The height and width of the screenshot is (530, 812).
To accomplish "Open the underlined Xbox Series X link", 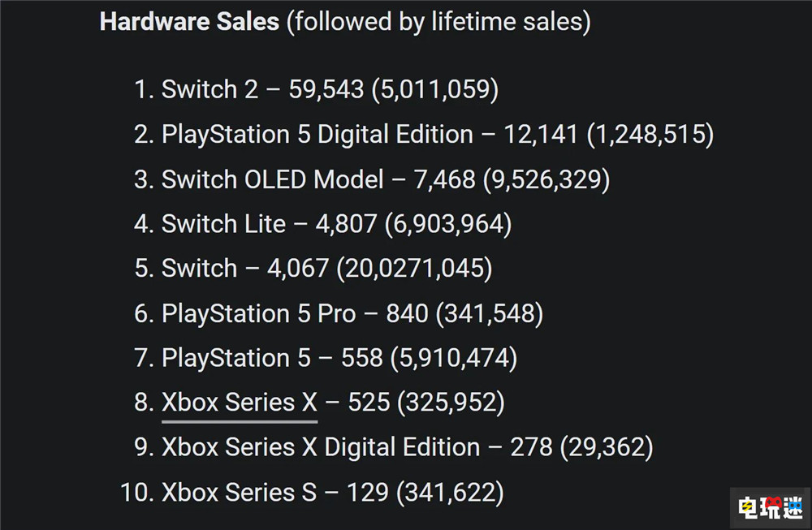I will click(x=239, y=403).
